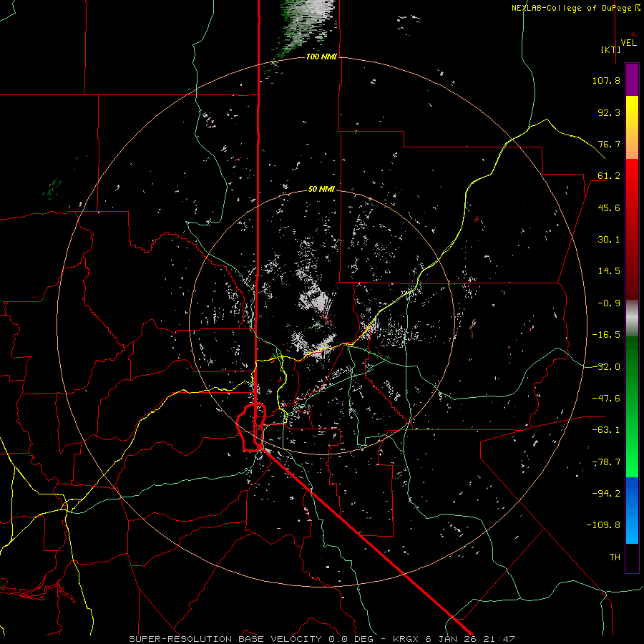Click the -63.1 legend value
The width and height of the screenshot is (644, 644).
pyautogui.click(x=606, y=430)
